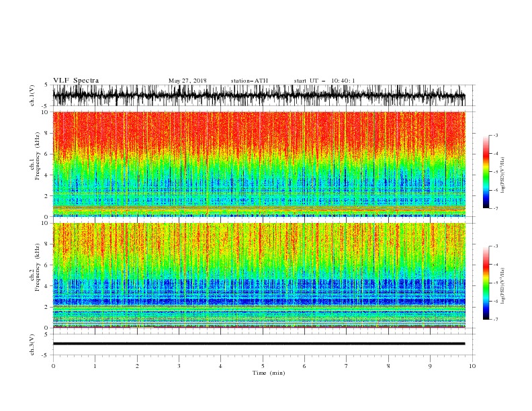Click time axis tick label "9"
532x411 pixels.
(x=430, y=366)
